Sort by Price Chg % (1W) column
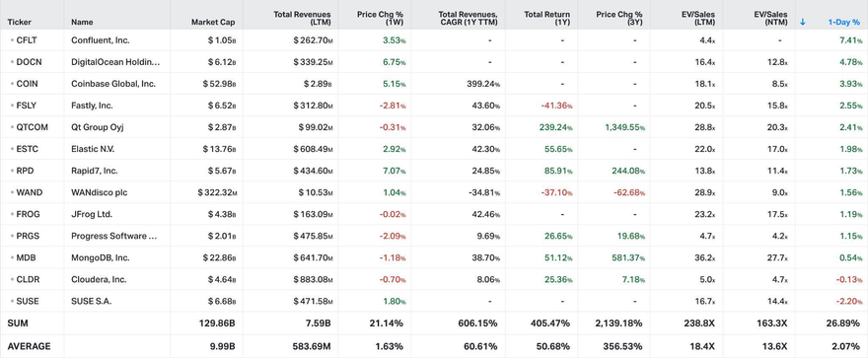 coord(382,18)
